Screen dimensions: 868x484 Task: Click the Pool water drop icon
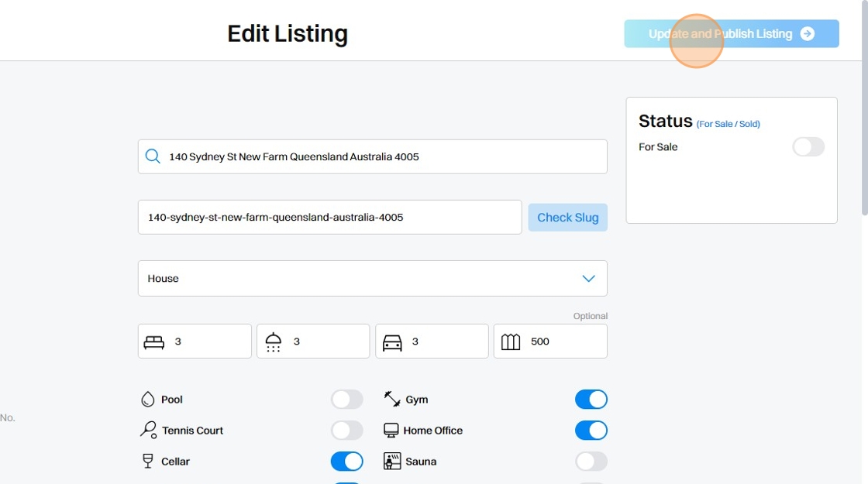pyautogui.click(x=147, y=400)
